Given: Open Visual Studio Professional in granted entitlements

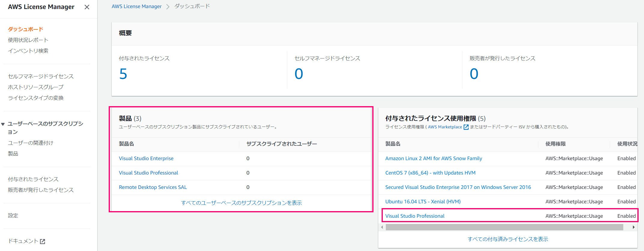Looking at the screenshot, I should pos(415,216).
